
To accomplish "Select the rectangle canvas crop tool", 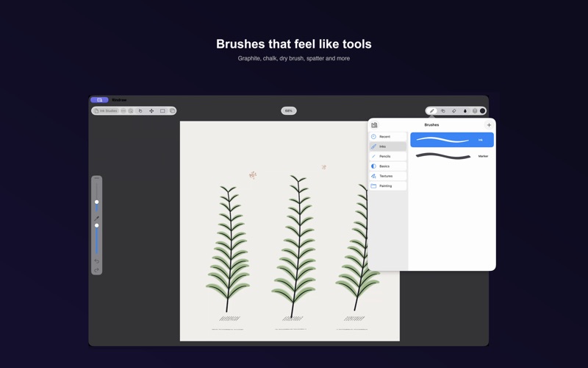I will 162,111.
